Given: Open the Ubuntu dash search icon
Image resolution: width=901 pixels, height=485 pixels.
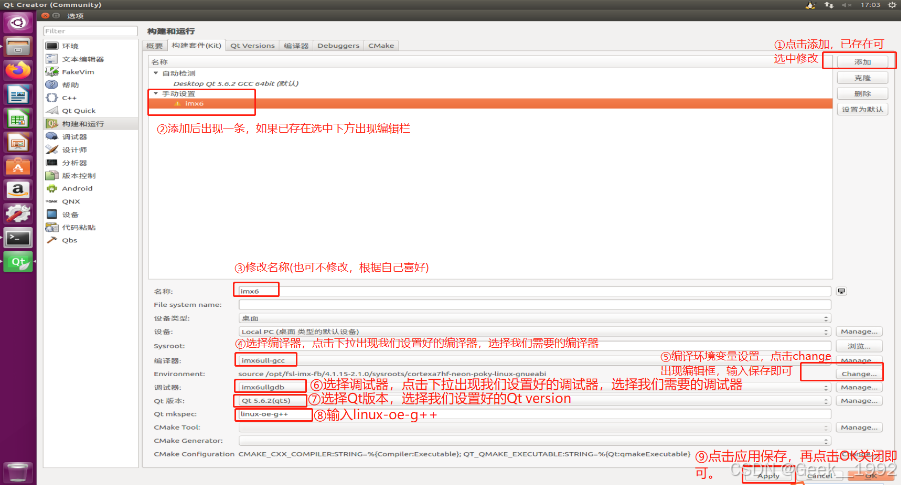Looking at the screenshot, I should pos(18,23).
